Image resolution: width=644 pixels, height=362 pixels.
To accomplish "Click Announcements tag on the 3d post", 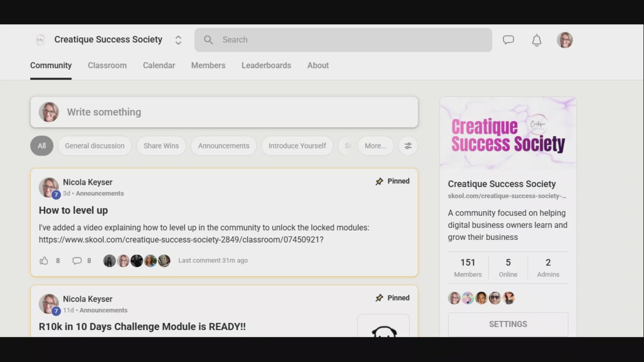I will coord(100,193).
